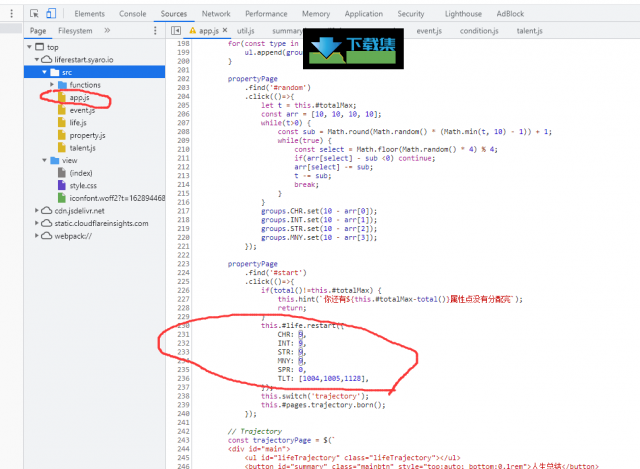Open the Network panel tab
The width and height of the screenshot is (640, 469).
[216, 14]
